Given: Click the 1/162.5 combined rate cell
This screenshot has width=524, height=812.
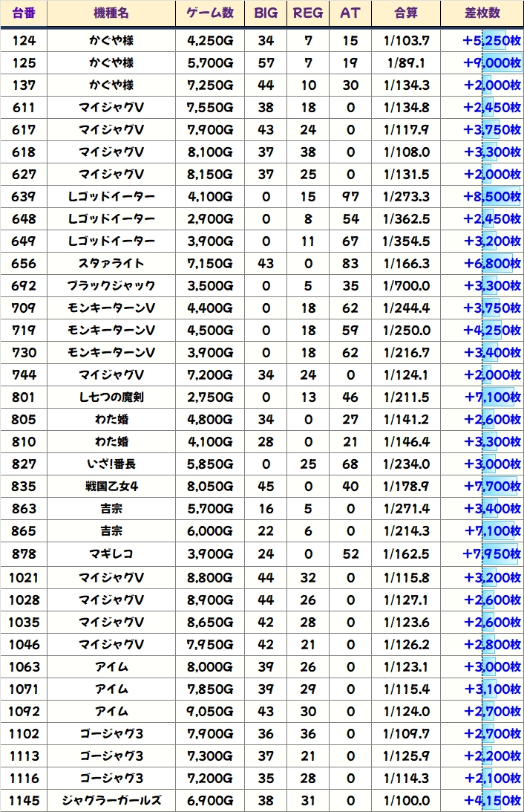Looking at the screenshot, I should click(x=406, y=553).
